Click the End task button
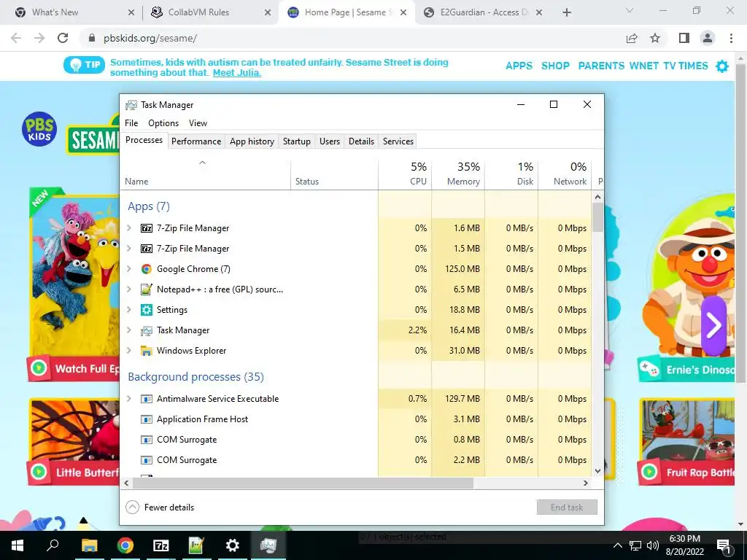 point(567,507)
